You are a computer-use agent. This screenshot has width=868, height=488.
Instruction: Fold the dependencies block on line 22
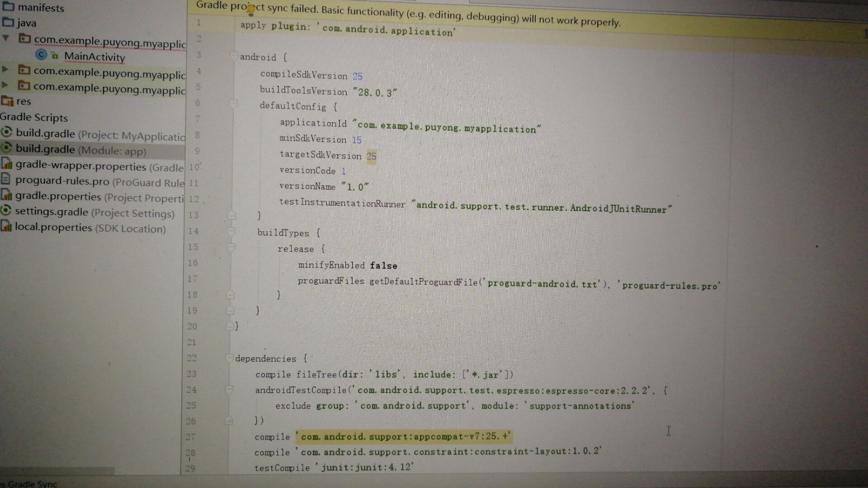coord(229,358)
